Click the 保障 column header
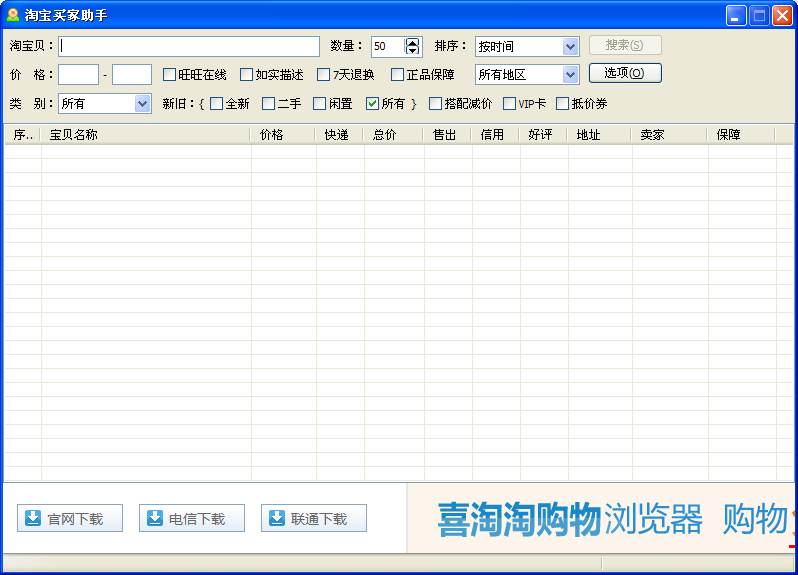This screenshot has height=575, width=798. (x=742, y=135)
